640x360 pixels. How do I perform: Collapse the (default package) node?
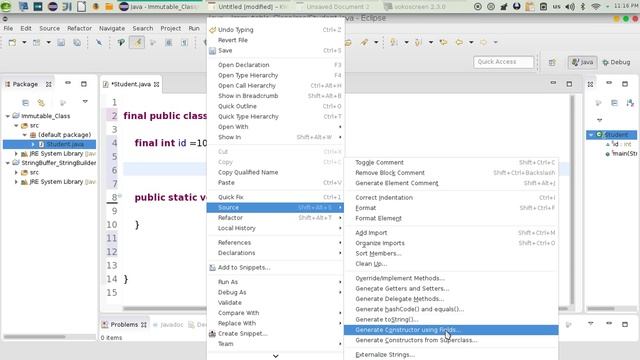click(24, 135)
